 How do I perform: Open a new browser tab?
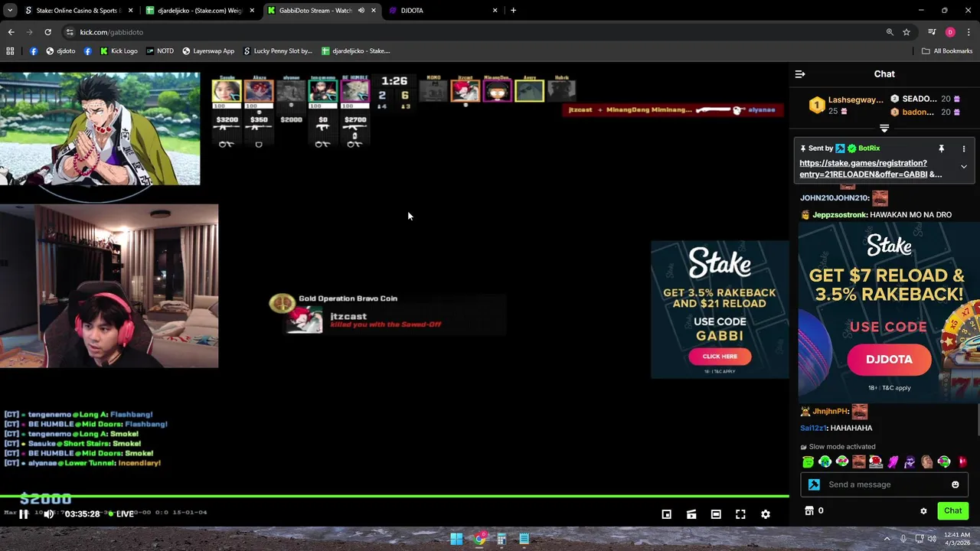pyautogui.click(x=513, y=11)
